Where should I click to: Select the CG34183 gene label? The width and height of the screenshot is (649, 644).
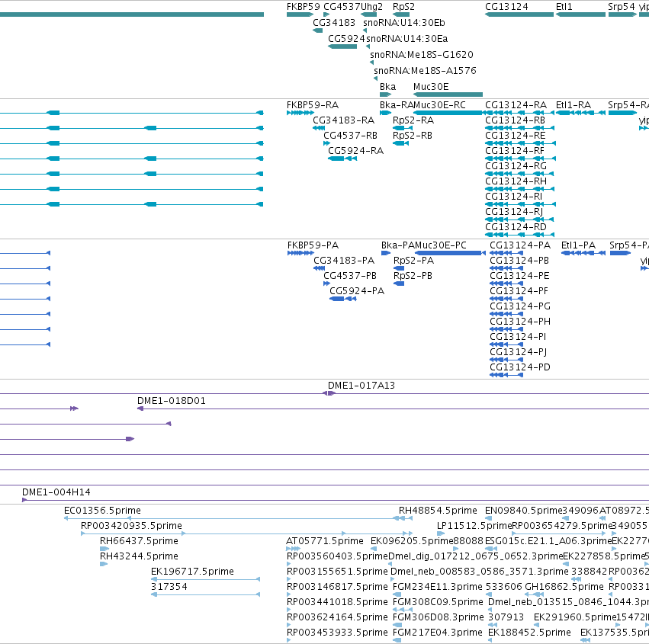(x=334, y=23)
